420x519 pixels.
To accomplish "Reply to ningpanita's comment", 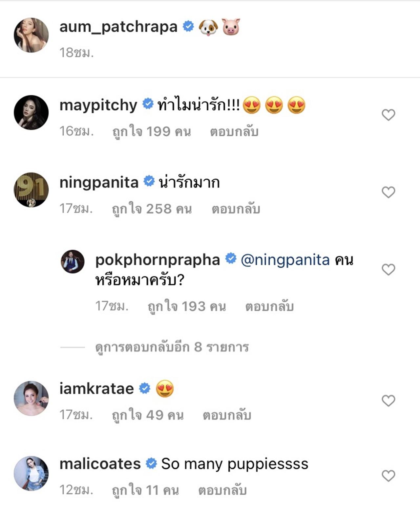I will (x=236, y=209).
